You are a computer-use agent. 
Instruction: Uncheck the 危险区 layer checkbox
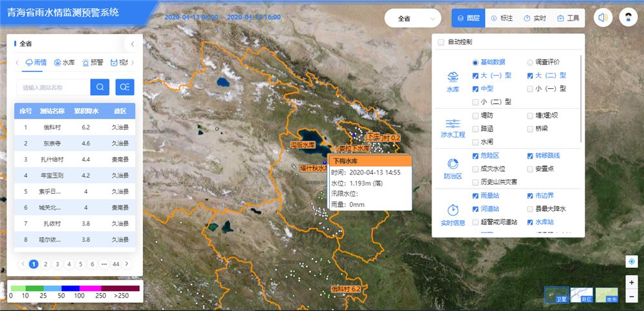tap(475, 156)
